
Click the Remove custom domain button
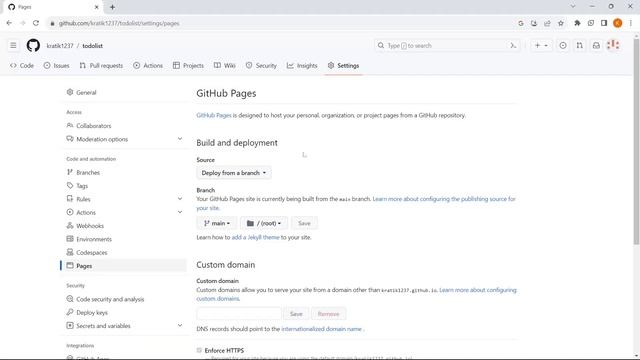(x=329, y=314)
